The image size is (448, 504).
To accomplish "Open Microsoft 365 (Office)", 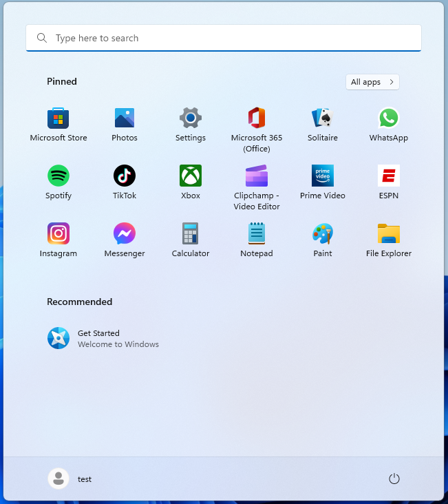I will (257, 129).
